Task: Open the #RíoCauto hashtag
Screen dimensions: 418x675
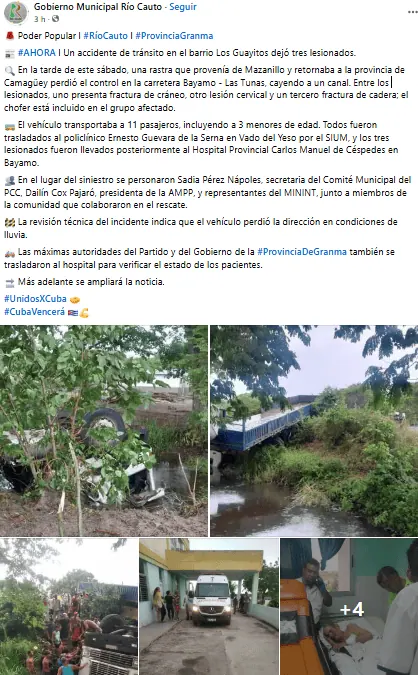Action: [x=105, y=36]
